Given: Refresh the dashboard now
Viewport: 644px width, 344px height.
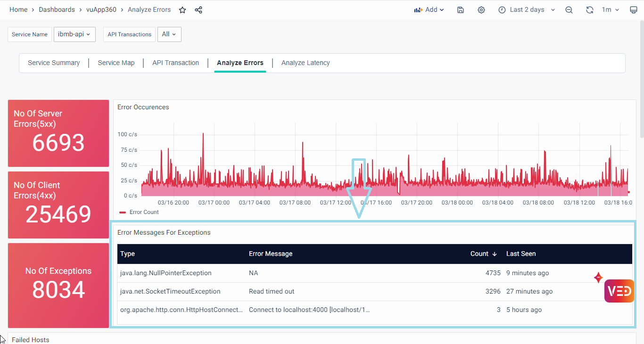Looking at the screenshot, I should [x=589, y=10].
